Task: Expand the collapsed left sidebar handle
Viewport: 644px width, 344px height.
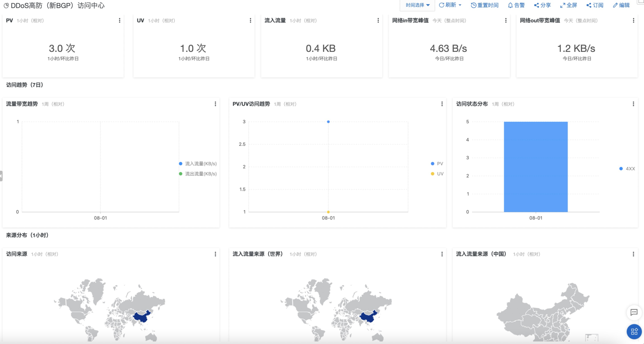Action: click(1, 176)
